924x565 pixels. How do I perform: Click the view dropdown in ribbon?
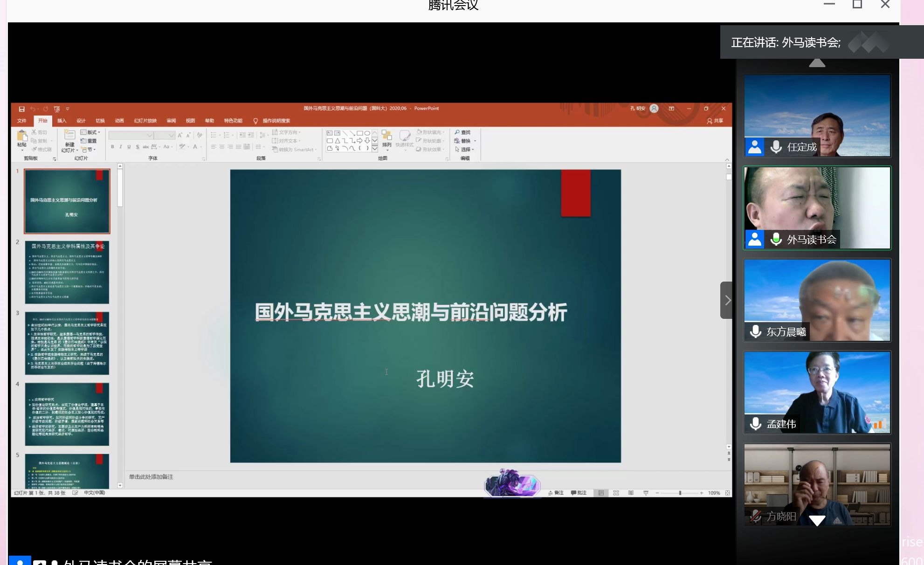(x=192, y=121)
